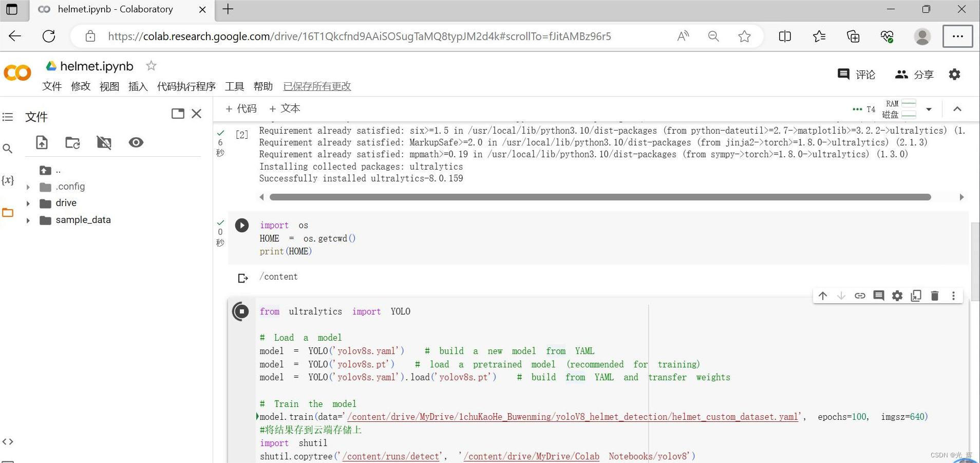
Task: Select the sample_data folder name
Action: tap(83, 220)
